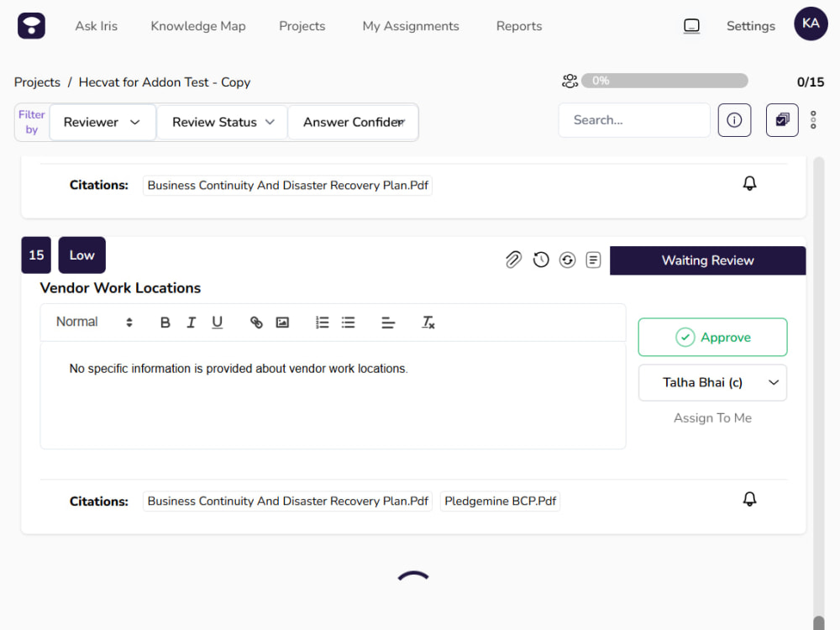Image resolution: width=840 pixels, height=630 pixels.
Task: Clear text formatting
Action: coord(428,323)
